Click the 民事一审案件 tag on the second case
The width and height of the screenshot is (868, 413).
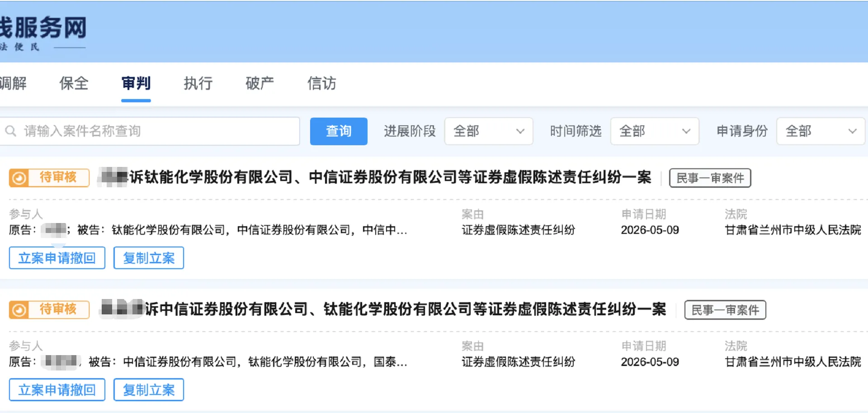(x=725, y=310)
